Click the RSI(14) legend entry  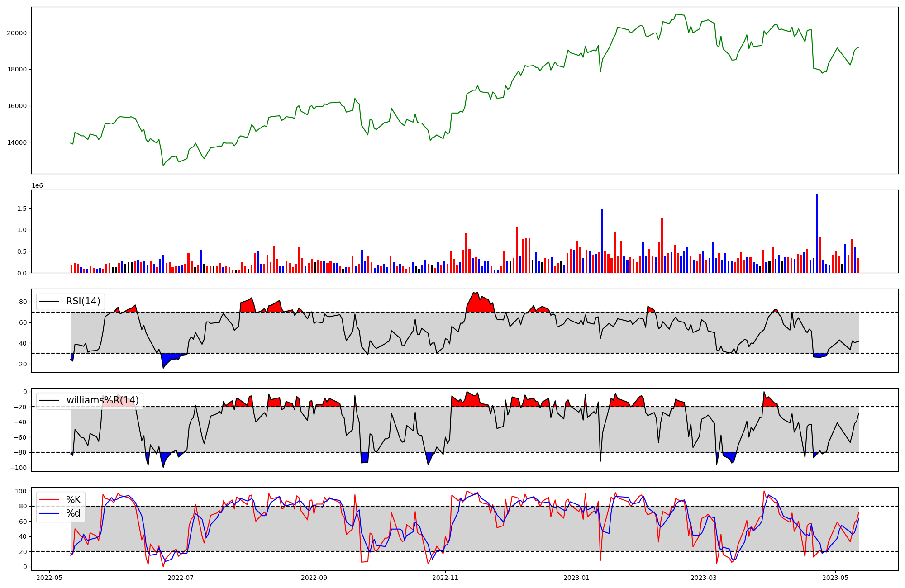tap(83, 301)
